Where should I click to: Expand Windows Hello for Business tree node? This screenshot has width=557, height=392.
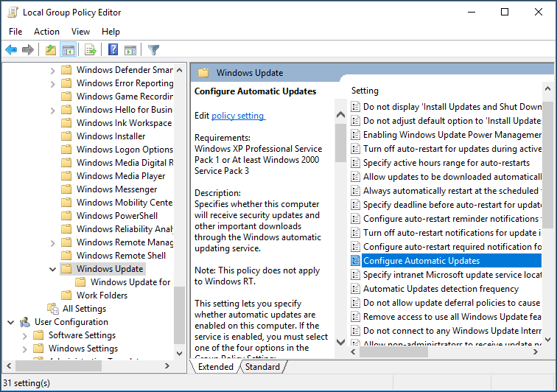click(x=52, y=111)
